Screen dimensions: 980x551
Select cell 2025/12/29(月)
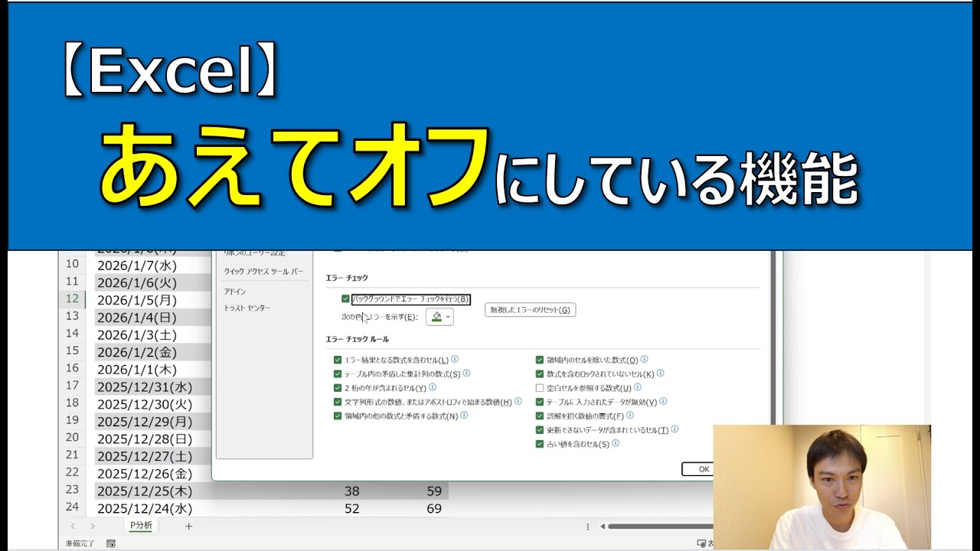pos(153,422)
